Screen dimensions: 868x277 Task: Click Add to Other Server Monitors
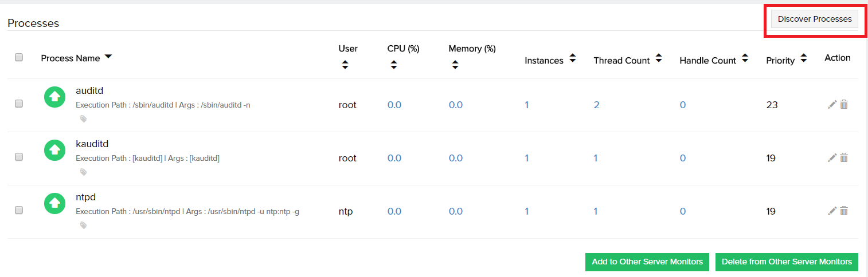click(647, 262)
